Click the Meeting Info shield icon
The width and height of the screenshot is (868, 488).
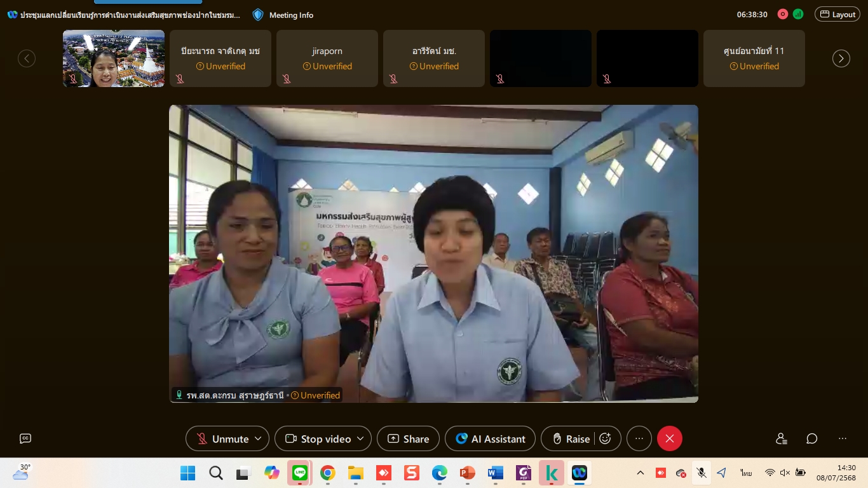click(258, 15)
